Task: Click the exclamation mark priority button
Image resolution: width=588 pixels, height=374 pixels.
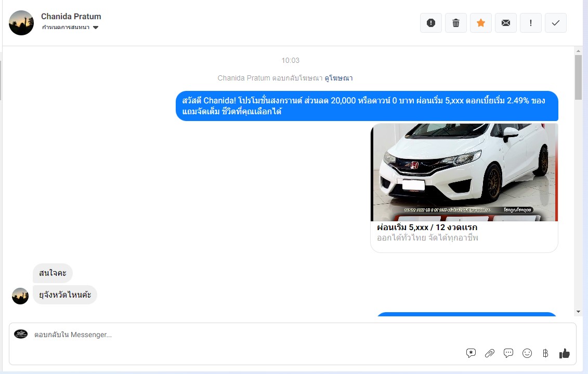Action: [x=530, y=23]
